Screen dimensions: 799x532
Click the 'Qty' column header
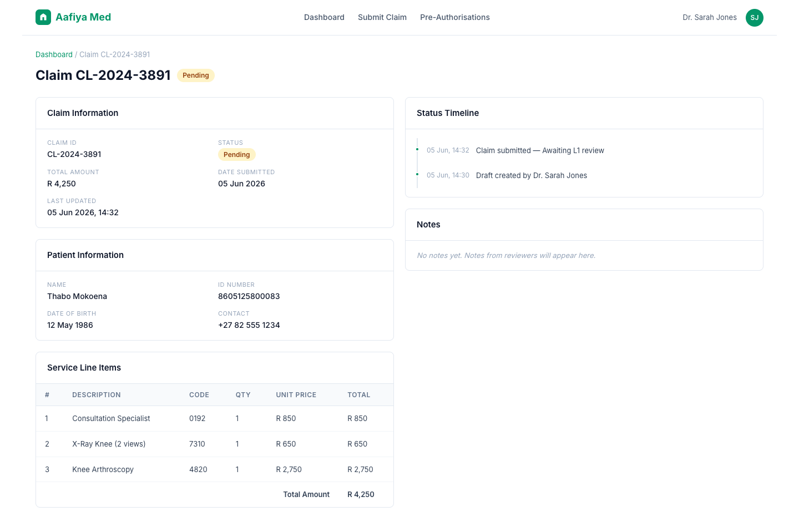pyautogui.click(x=243, y=395)
